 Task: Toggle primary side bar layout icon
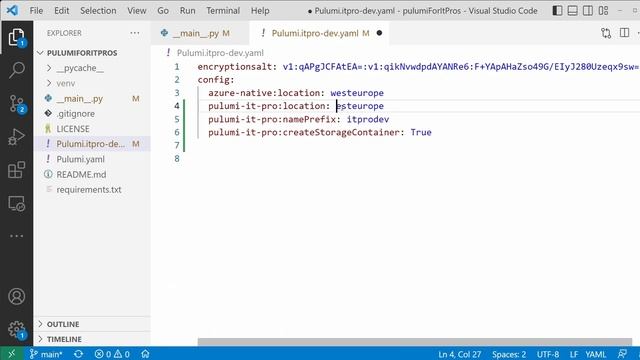pyautogui.click(x=557, y=11)
